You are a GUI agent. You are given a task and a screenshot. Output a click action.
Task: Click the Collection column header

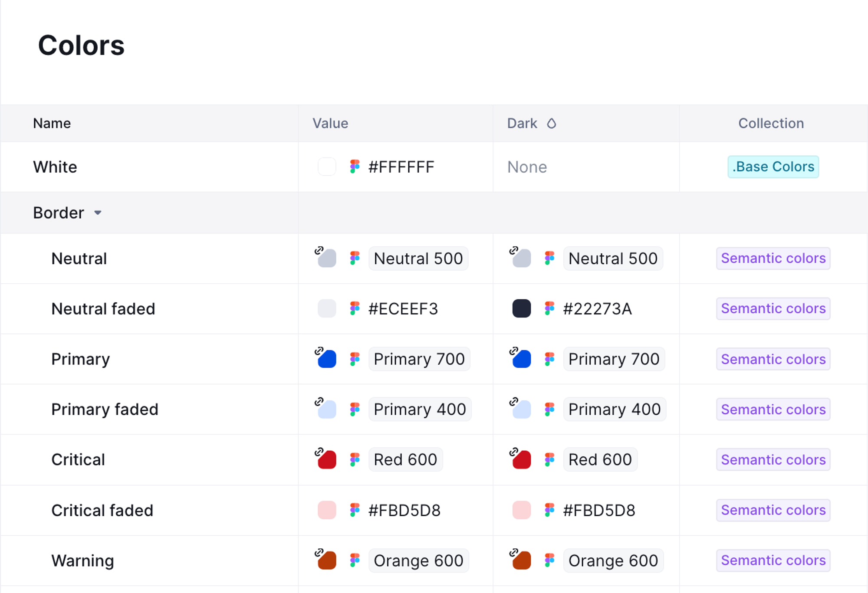pyautogui.click(x=771, y=124)
